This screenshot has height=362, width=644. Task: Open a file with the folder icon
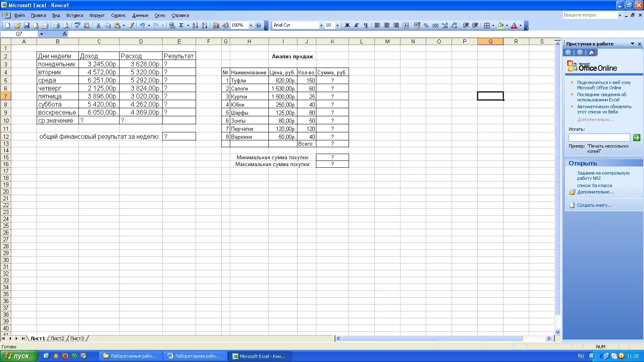coord(17,25)
